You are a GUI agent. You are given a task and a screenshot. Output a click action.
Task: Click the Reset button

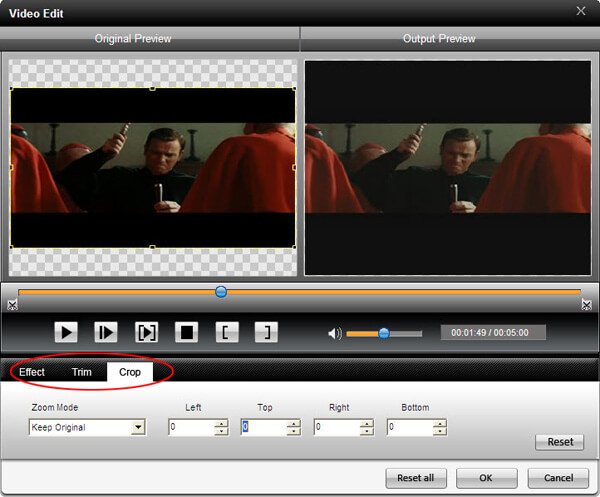click(x=560, y=442)
